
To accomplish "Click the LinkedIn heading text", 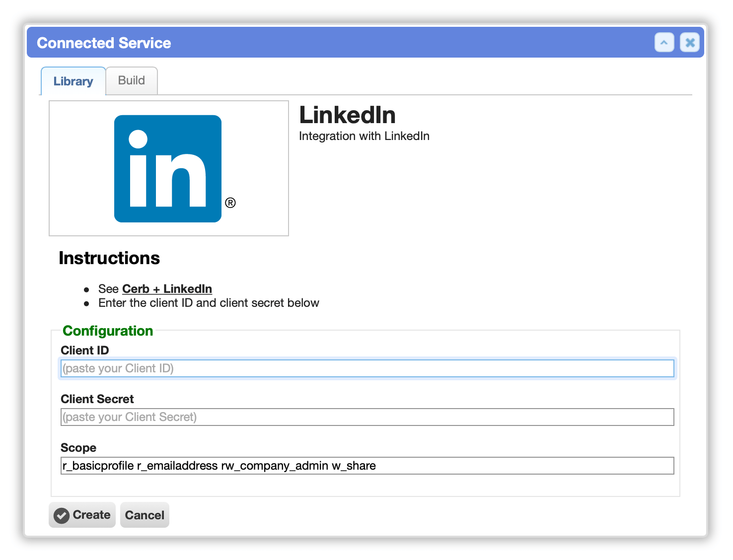I will tap(347, 115).
